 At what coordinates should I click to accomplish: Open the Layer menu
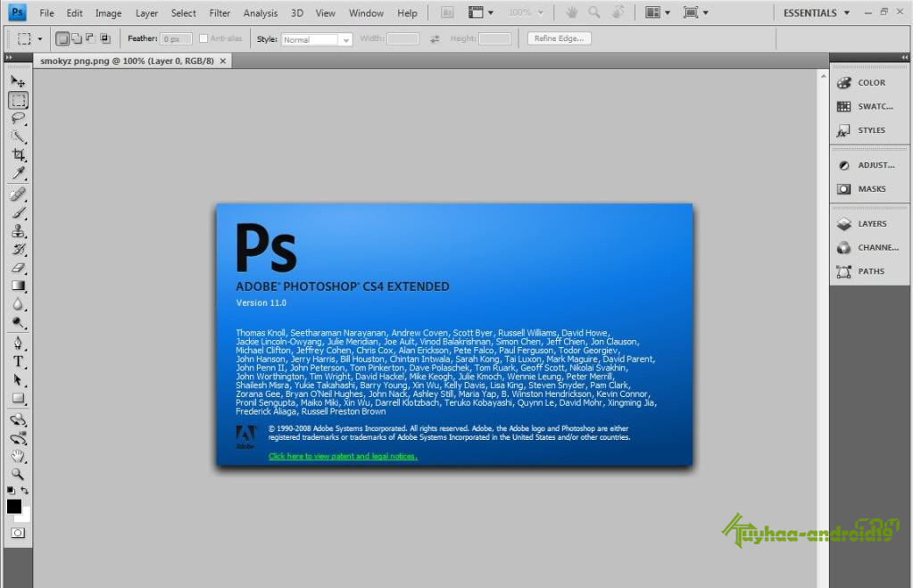pyautogui.click(x=146, y=12)
